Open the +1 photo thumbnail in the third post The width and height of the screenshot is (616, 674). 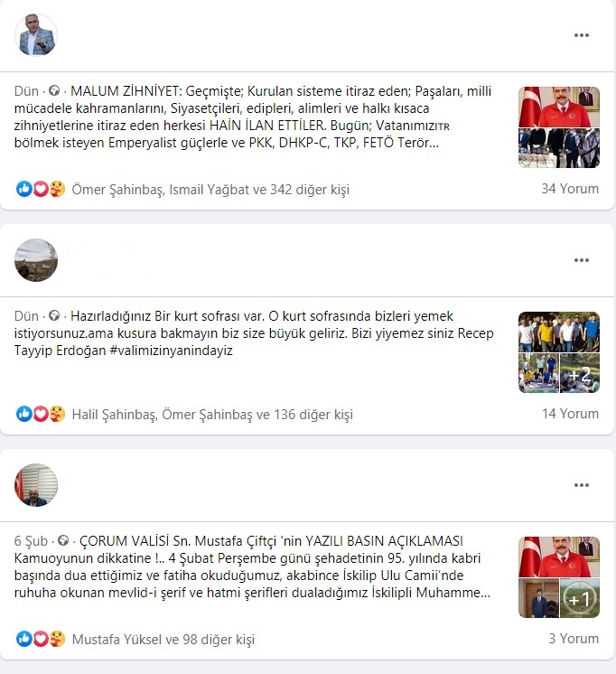[580, 598]
